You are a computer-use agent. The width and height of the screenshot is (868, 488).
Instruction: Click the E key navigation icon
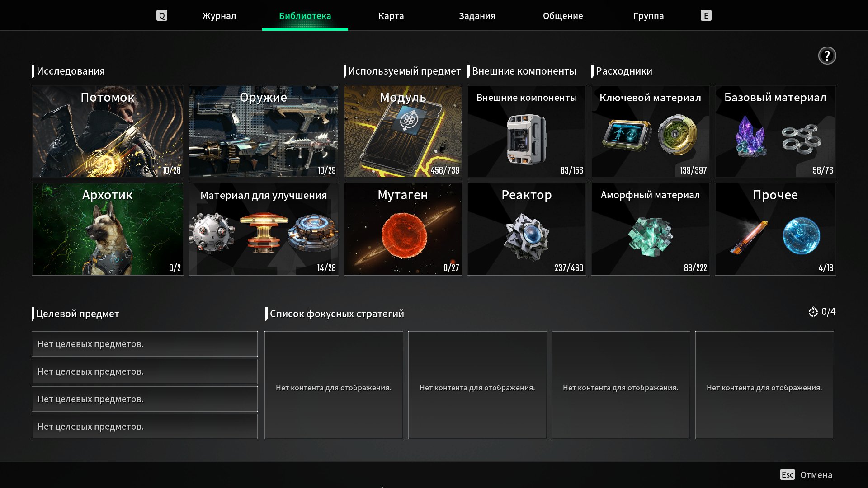click(x=706, y=16)
